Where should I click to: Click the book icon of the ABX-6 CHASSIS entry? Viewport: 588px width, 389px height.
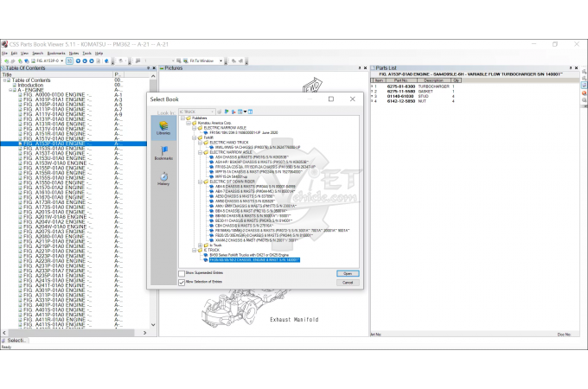click(x=212, y=186)
